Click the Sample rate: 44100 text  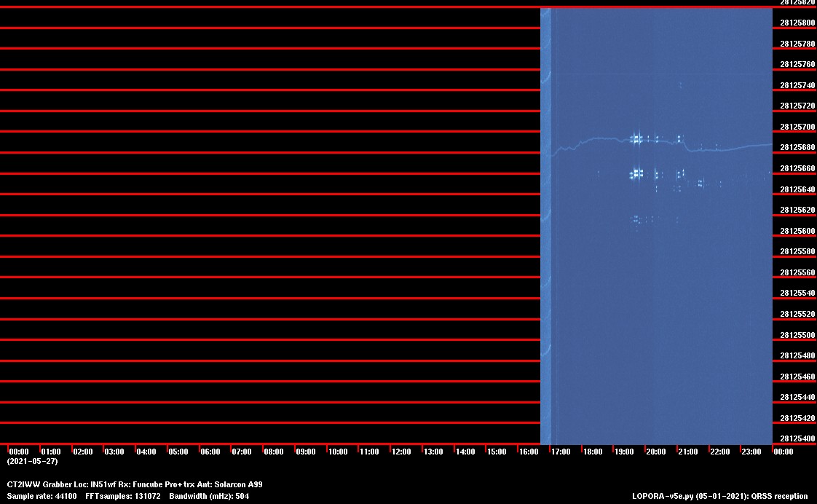[x=42, y=496]
